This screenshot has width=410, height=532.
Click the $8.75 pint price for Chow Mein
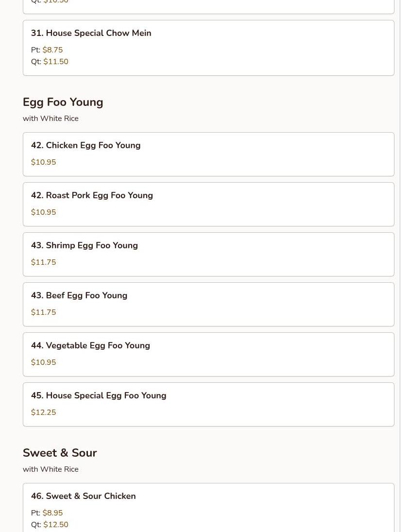[x=52, y=50]
